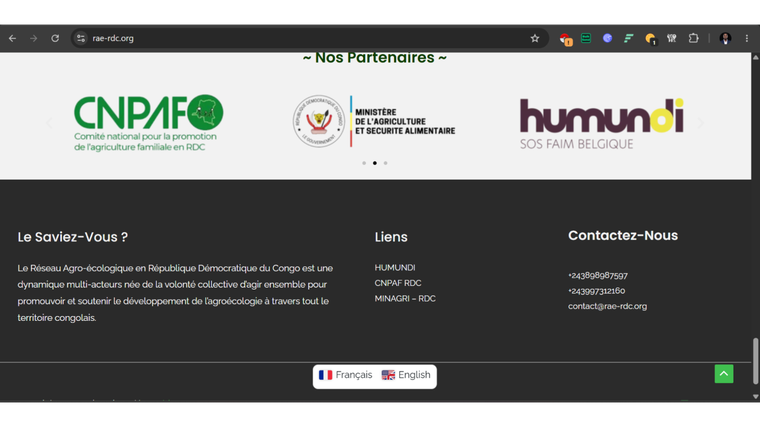Click the 'Le Saviez-Vous ?' heading
Viewport: 760px width, 427px height.
pyautogui.click(x=73, y=237)
